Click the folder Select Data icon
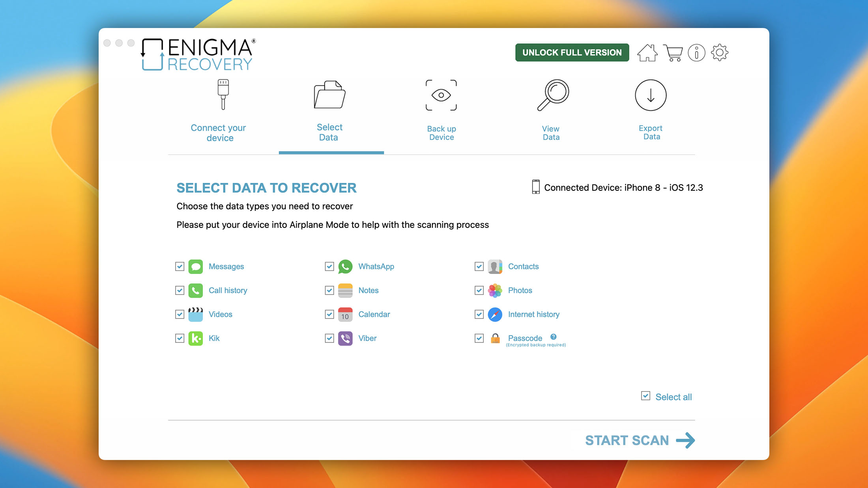Screen dimensions: 868x488 tap(329, 95)
